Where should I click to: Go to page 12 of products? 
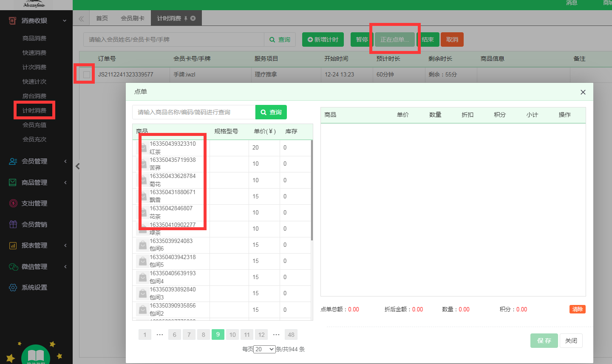tap(261, 335)
